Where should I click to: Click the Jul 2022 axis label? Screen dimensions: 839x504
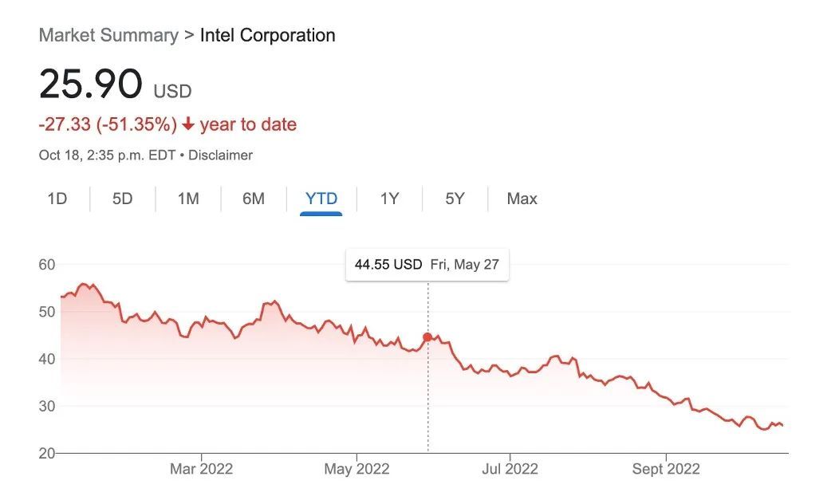[x=510, y=469]
